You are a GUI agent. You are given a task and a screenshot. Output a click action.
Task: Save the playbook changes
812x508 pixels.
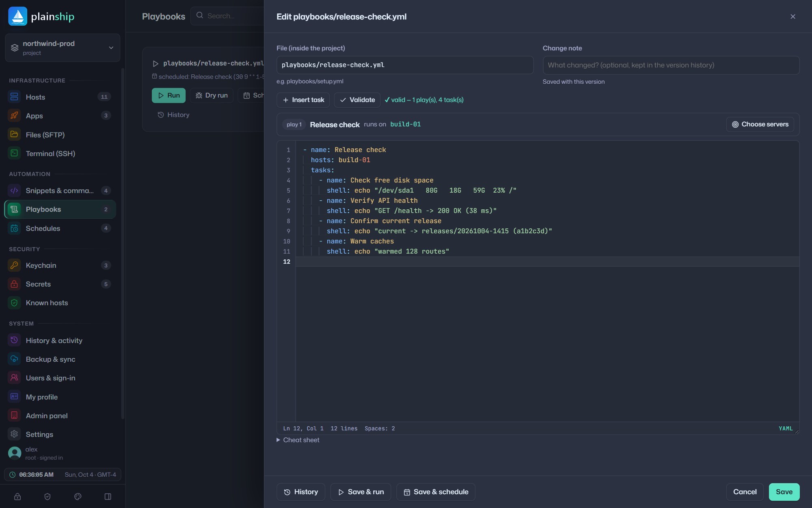click(784, 492)
